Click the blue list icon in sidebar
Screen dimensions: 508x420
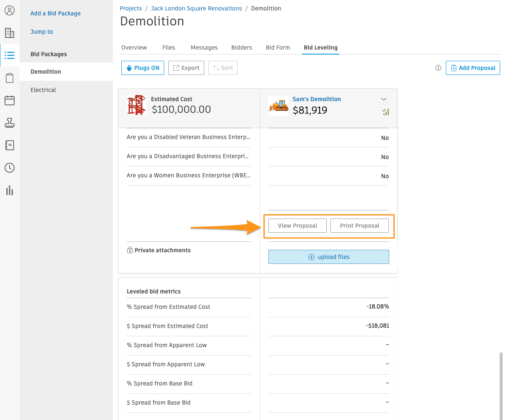[10, 55]
